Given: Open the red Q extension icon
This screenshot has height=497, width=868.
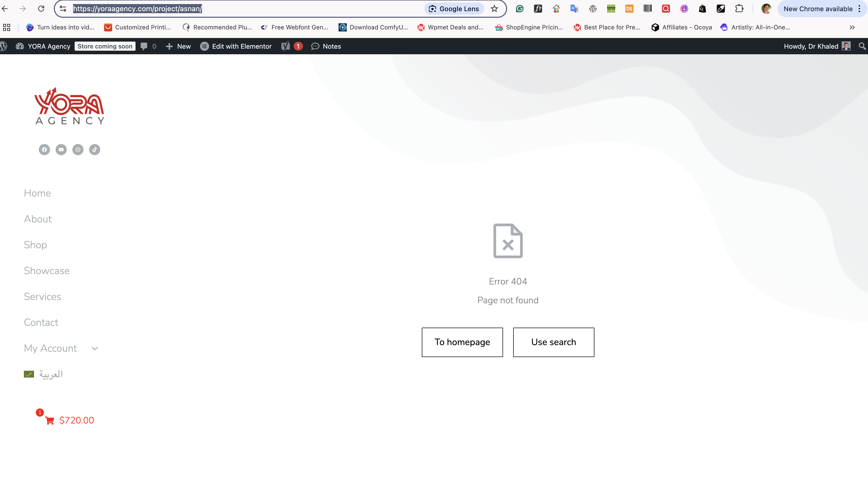Looking at the screenshot, I should (666, 9).
